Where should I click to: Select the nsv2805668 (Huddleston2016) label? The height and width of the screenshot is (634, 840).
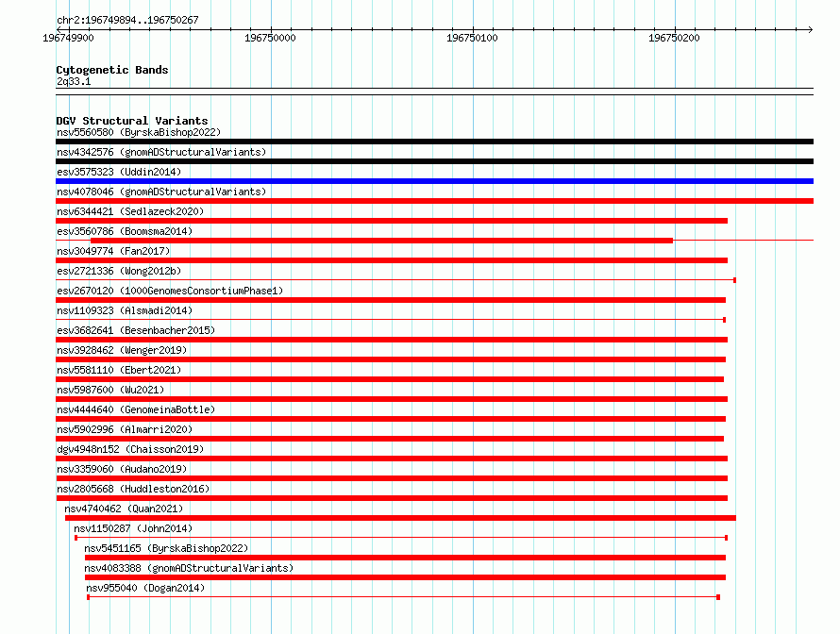[133, 489]
